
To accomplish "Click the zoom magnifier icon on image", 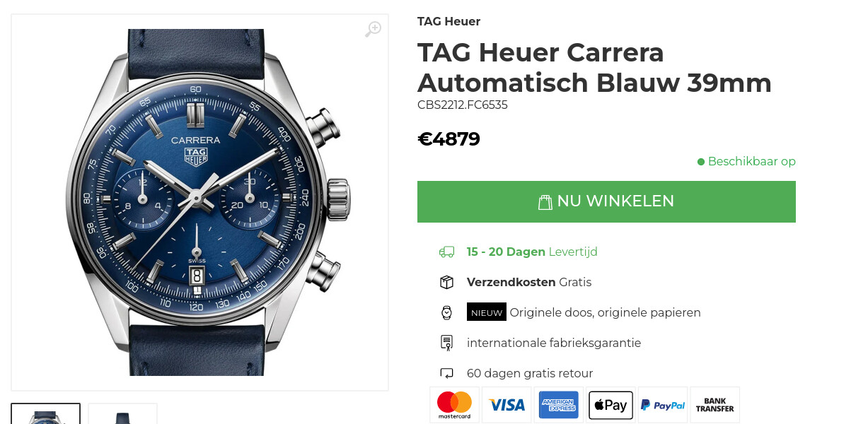I will coord(373,29).
